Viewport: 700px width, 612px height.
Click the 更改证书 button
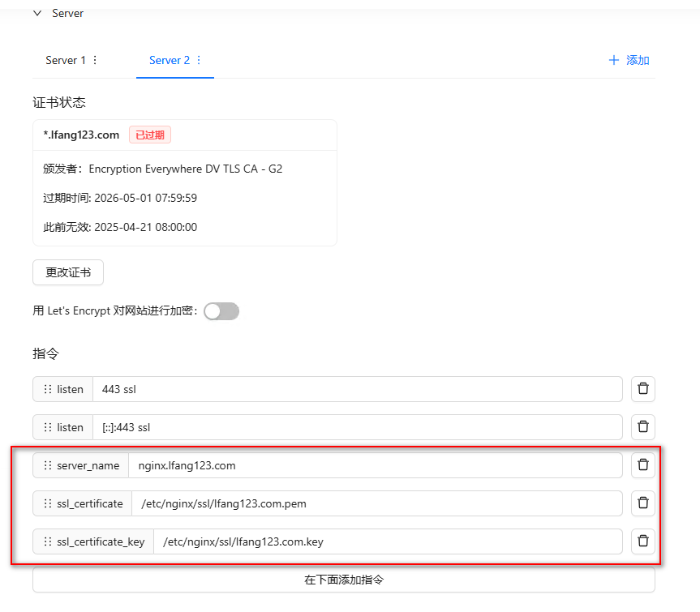[68, 272]
